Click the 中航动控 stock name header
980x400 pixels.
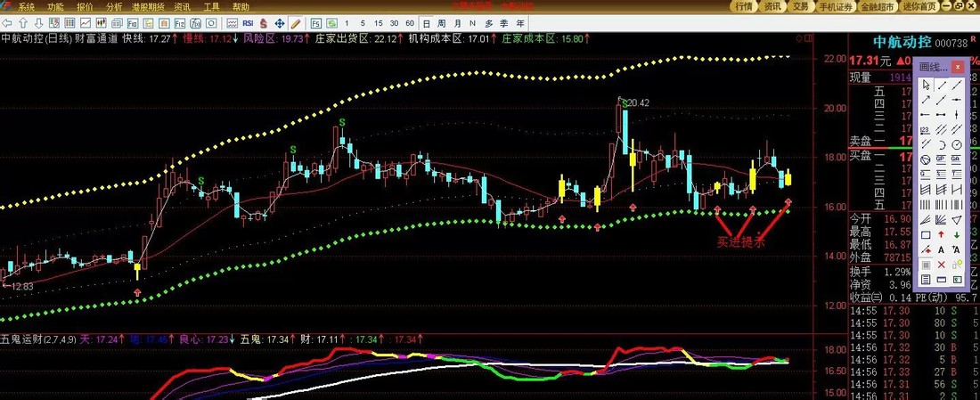(x=901, y=43)
